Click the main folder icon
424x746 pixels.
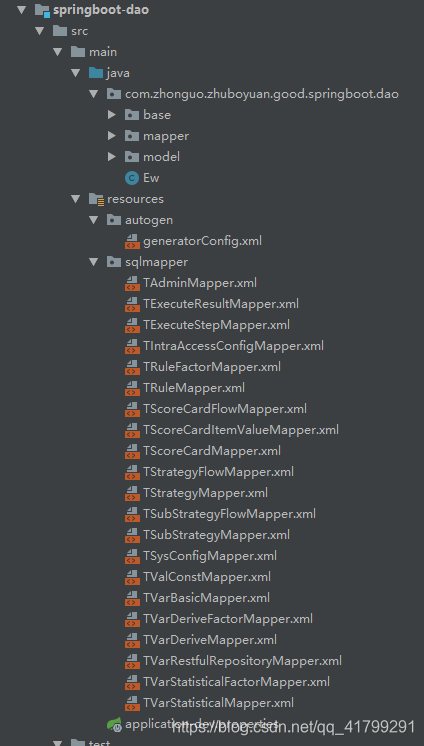78,52
